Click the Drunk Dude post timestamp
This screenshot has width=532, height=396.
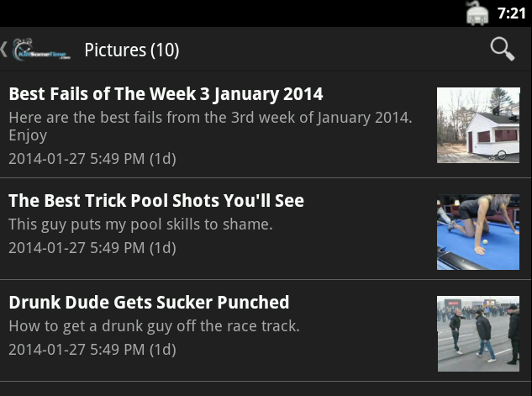click(92, 349)
